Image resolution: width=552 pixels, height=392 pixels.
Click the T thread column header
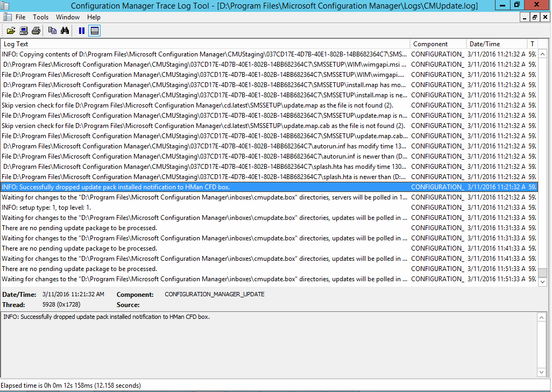532,44
